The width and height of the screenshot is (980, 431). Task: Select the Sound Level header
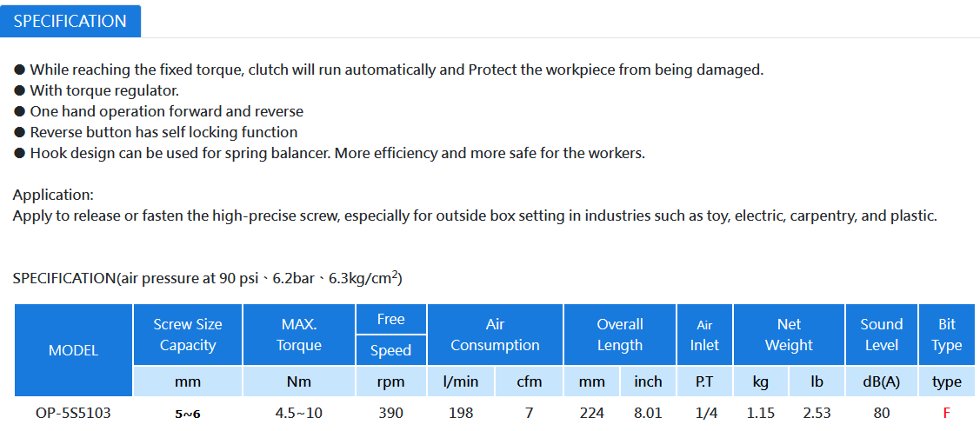pos(881,335)
